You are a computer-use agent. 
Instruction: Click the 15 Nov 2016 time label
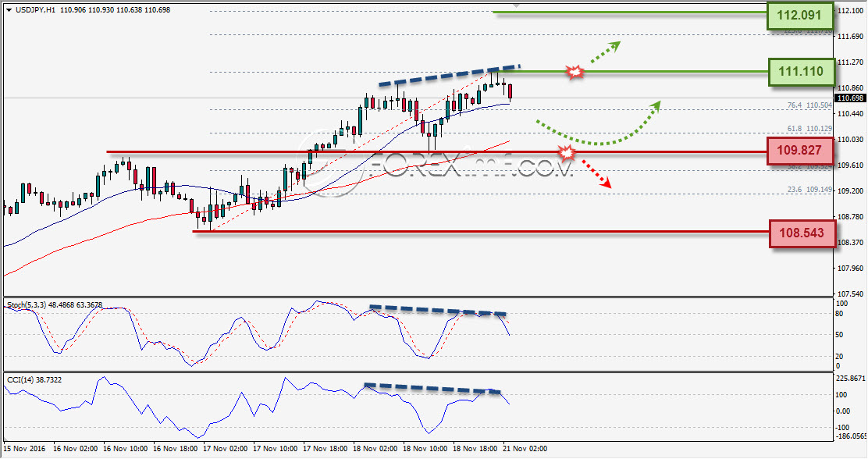pos(25,449)
